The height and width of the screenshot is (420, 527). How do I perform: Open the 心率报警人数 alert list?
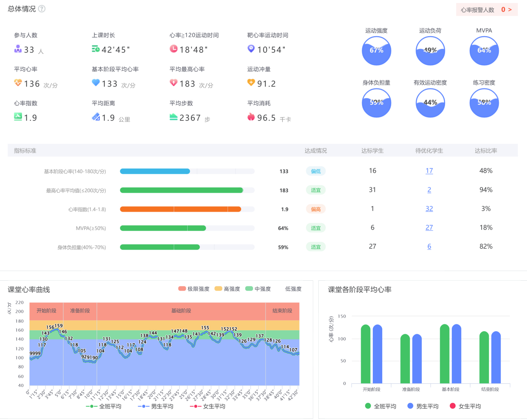point(487,10)
